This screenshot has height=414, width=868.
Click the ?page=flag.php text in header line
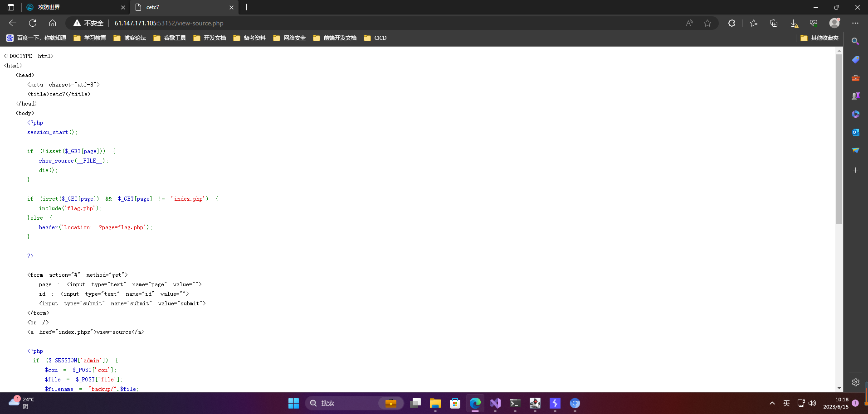122,227
